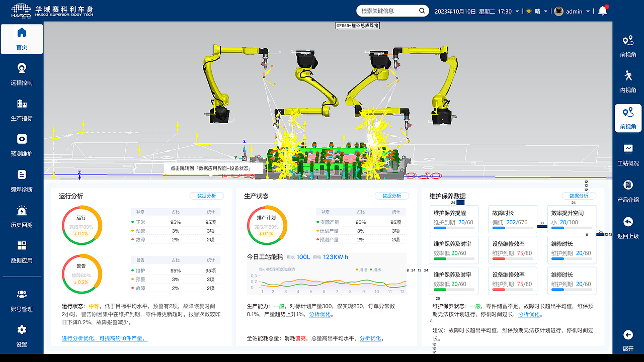Click the 运行 donut chart
This screenshot has height=362, width=644.
(x=82, y=226)
